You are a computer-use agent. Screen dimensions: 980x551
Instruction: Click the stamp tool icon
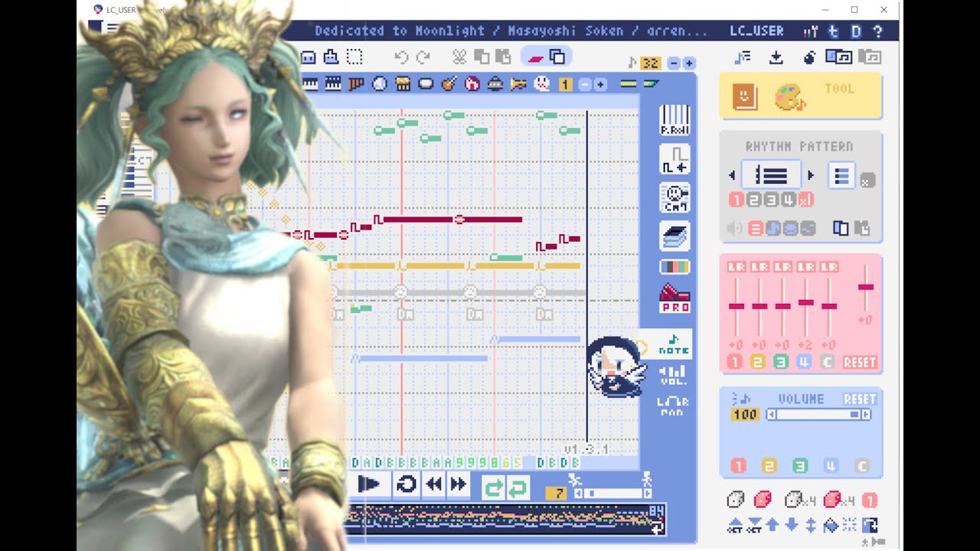click(x=332, y=57)
